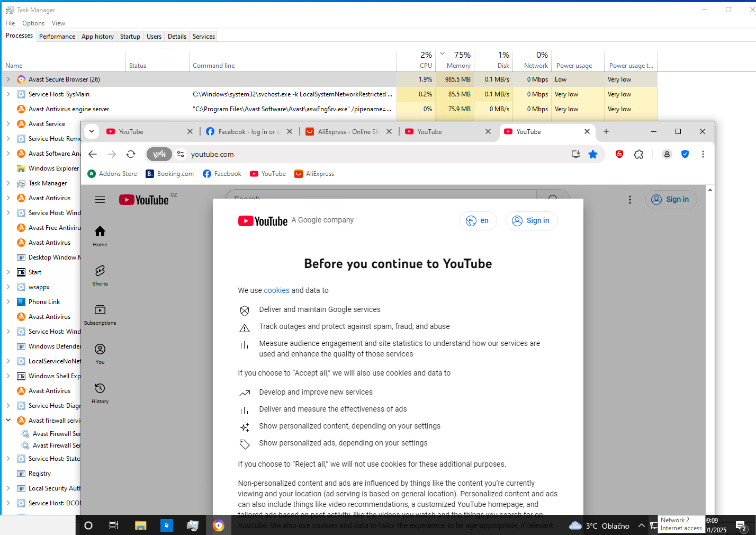The image size is (756, 535).
Task: Switch to Services tab in Task Manager
Action: pyautogui.click(x=204, y=37)
